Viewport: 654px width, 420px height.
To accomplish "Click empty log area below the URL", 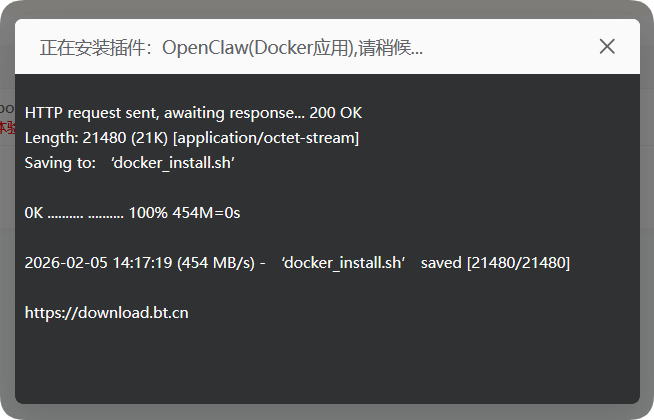I will click(327, 363).
